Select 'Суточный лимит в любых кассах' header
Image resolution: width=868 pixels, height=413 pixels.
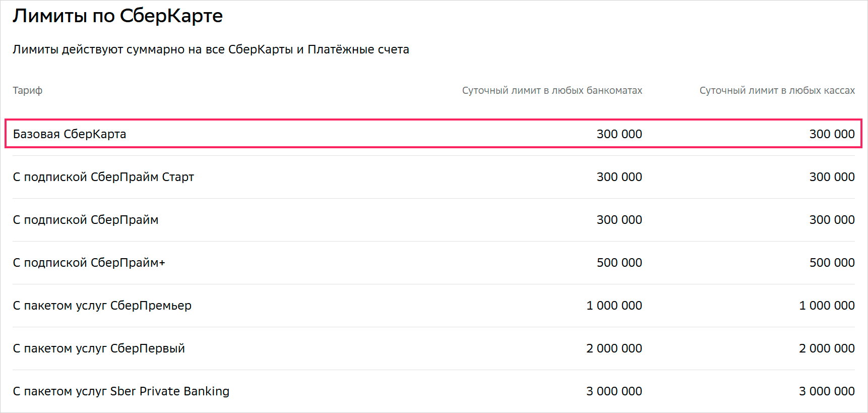[x=777, y=91]
